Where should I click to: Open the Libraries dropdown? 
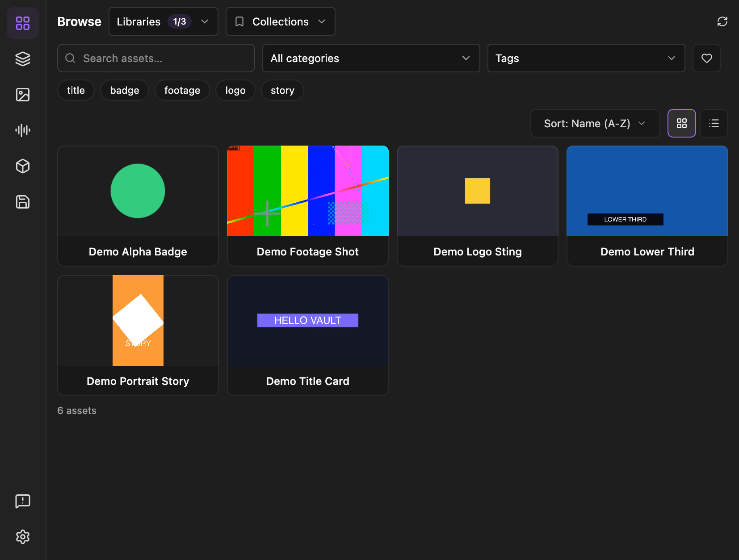point(164,21)
